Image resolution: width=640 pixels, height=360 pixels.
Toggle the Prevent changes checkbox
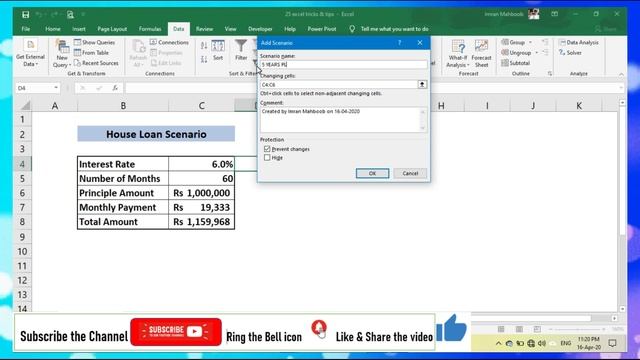pyautogui.click(x=267, y=149)
